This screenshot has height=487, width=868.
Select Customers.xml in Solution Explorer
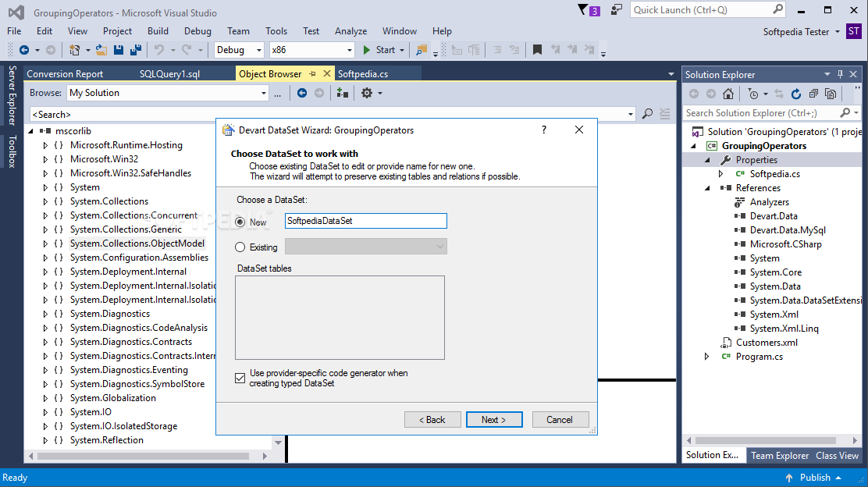tap(767, 343)
